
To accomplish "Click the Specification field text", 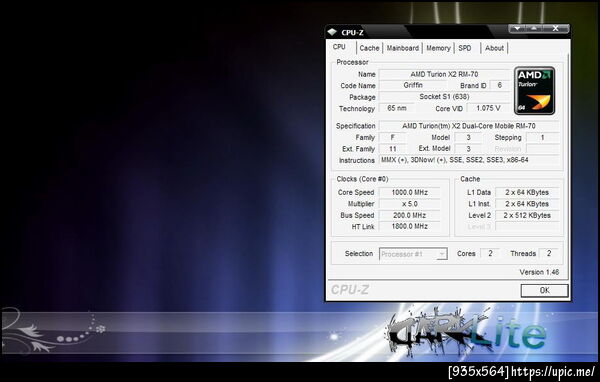I will 469,126.
